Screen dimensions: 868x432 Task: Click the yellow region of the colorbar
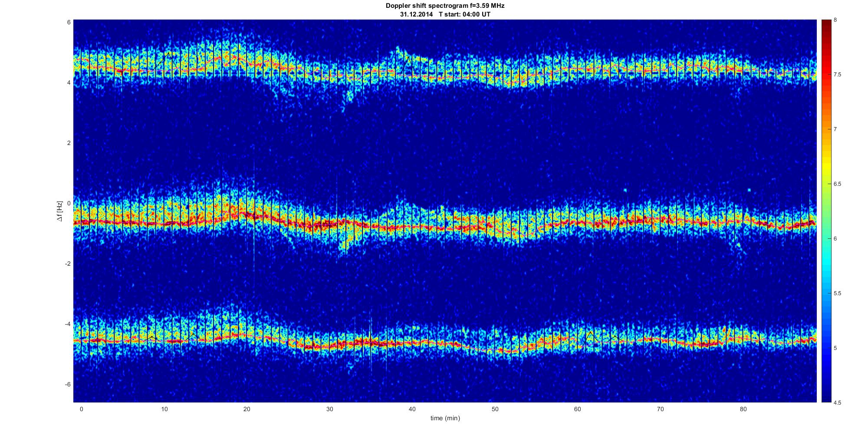point(826,167)
